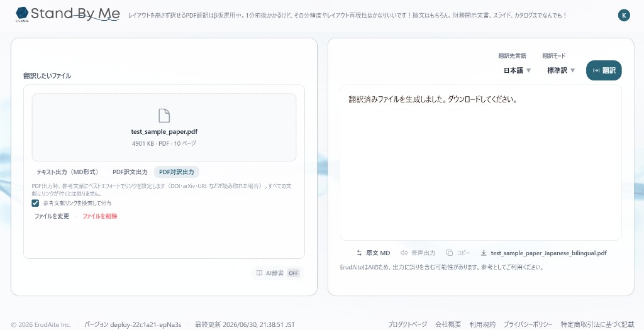Open the プライバシーポリシー footer link

point(528,324)
